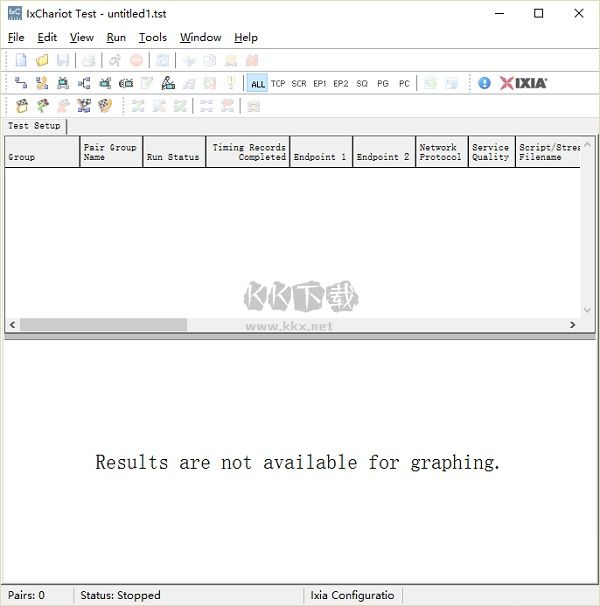Viewport: 600px width, 606px height.
Task: Toggle the SCR view filter
Action: [299, 84]
